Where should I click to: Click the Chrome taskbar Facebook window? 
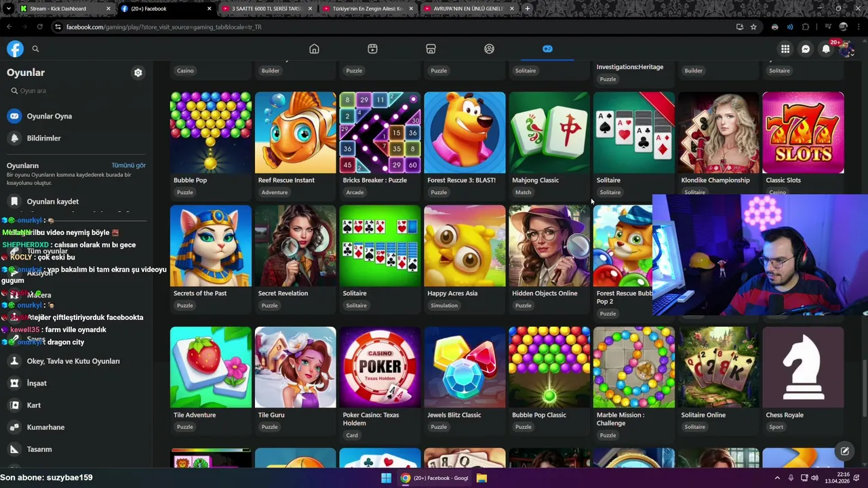[x=434, y=478]
